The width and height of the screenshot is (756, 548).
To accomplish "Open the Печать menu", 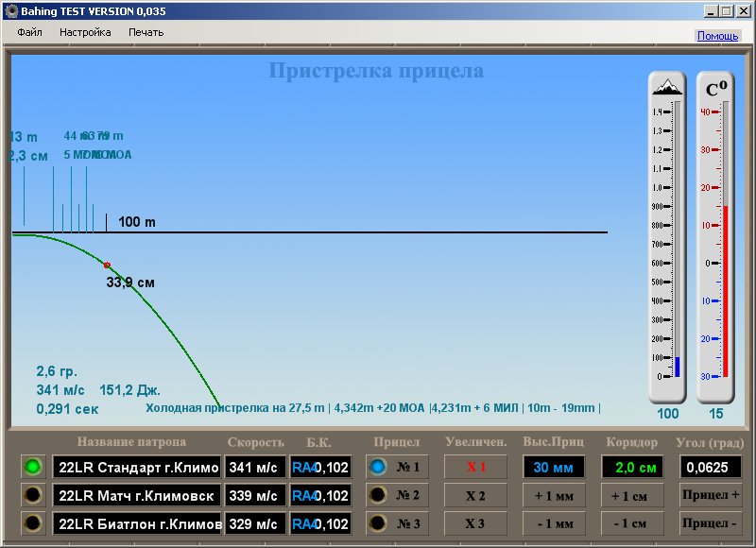I will (x=146, y=32).
